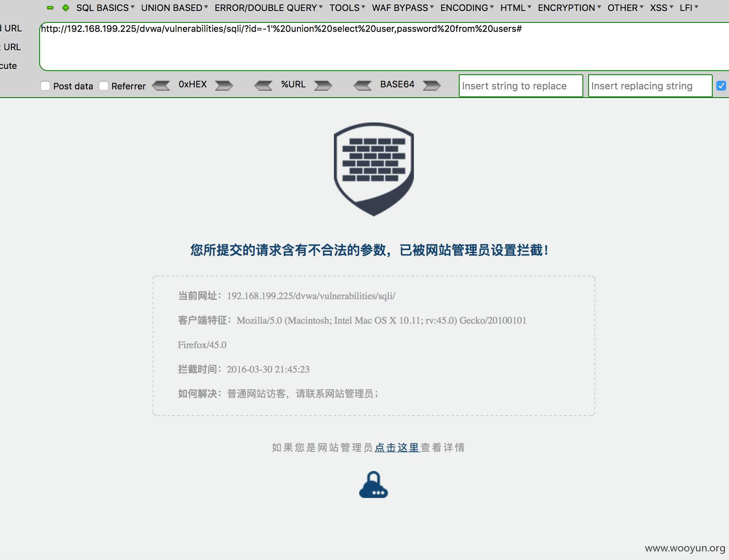Viewport: 729px width, 560px height.
Task: Expand the ERROR/DOUBLE QUERY menu
Action: pos(269,8)
